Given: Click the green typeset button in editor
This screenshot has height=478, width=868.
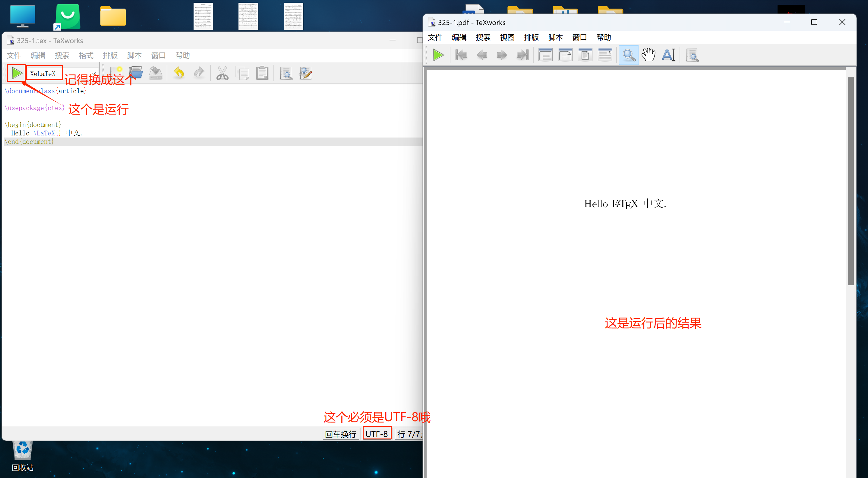Looking at the screenshot, I should tap(17, 73).
